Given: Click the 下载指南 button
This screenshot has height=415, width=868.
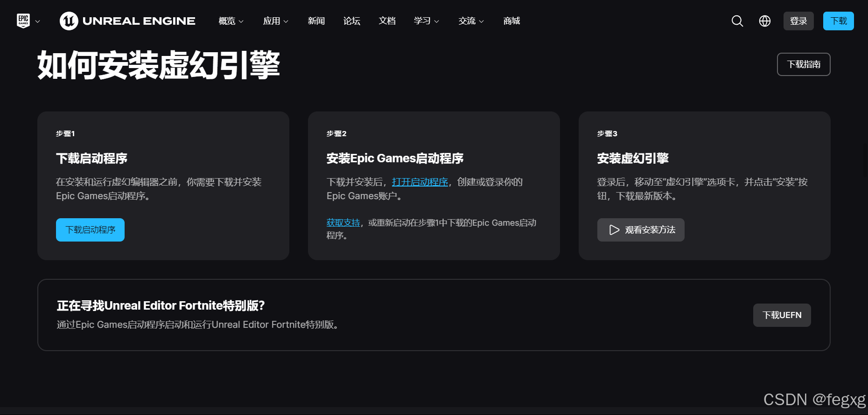Looking at the screenshot, I should coord(804,64).
